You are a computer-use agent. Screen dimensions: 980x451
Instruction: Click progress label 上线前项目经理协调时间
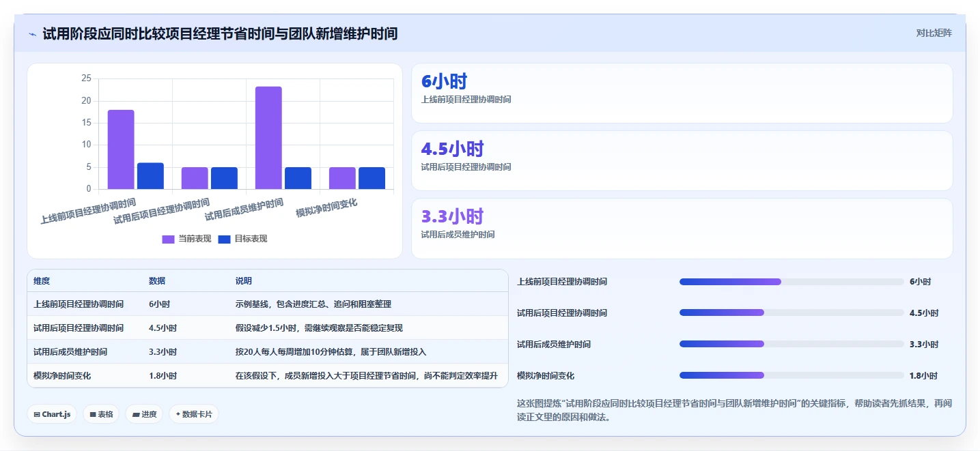coord(562,282)
